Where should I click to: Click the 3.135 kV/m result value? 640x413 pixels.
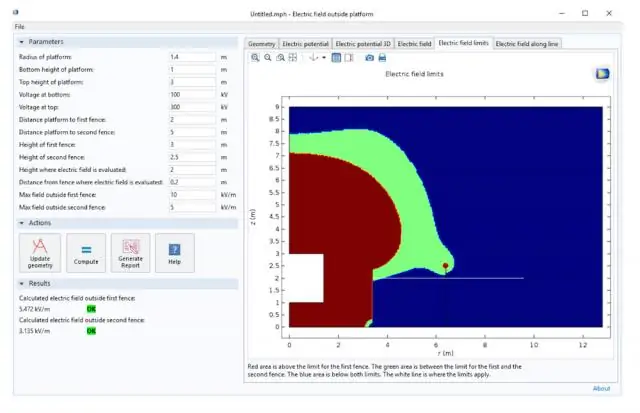[35, 331]
